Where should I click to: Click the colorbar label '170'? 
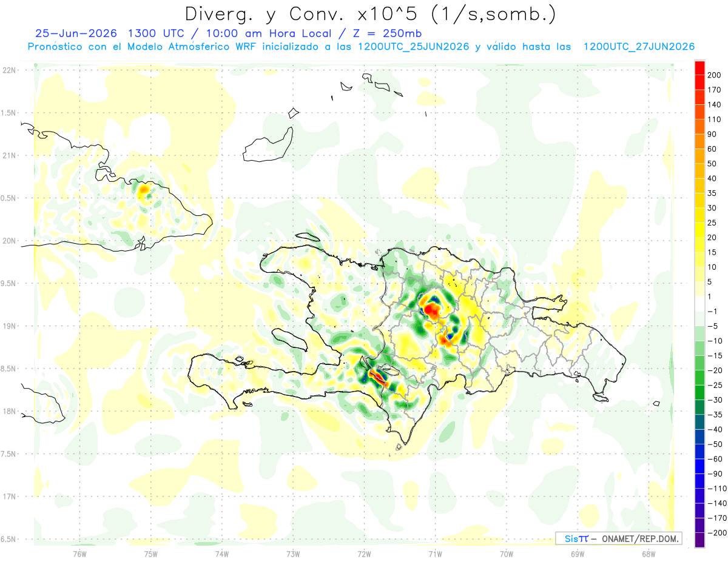[x=714, y=90]
